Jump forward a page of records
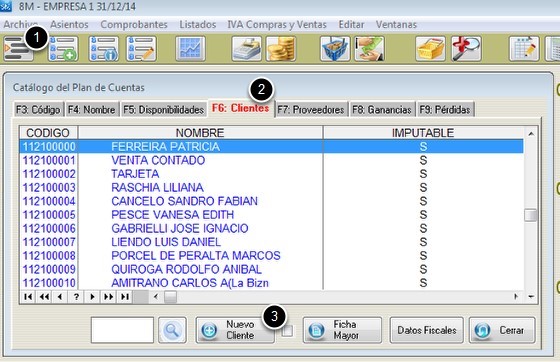The width and height of the screenshot is (560, 362). coord(109,297)
